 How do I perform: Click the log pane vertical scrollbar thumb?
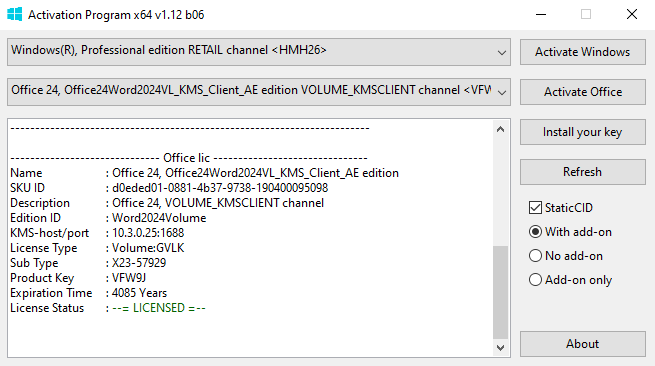click(x=500, y=292)
